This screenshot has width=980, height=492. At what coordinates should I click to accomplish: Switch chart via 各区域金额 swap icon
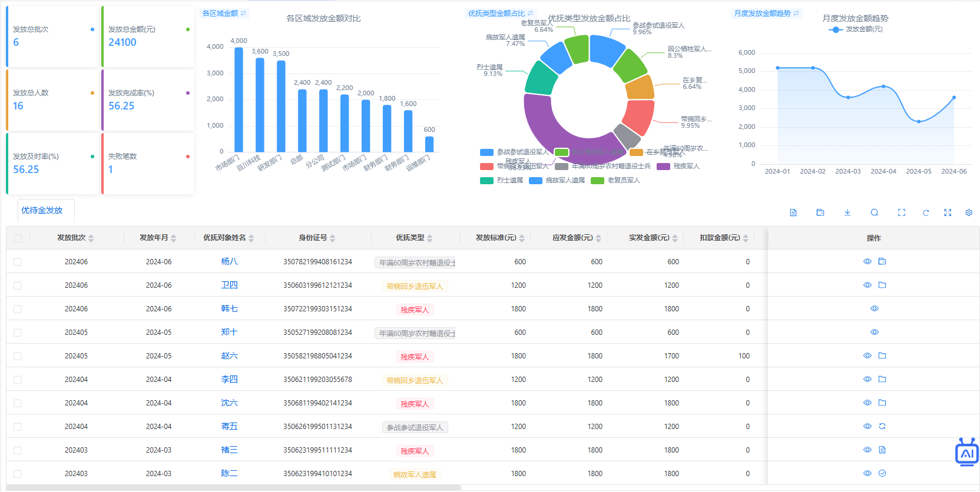[x=243, y=13]
